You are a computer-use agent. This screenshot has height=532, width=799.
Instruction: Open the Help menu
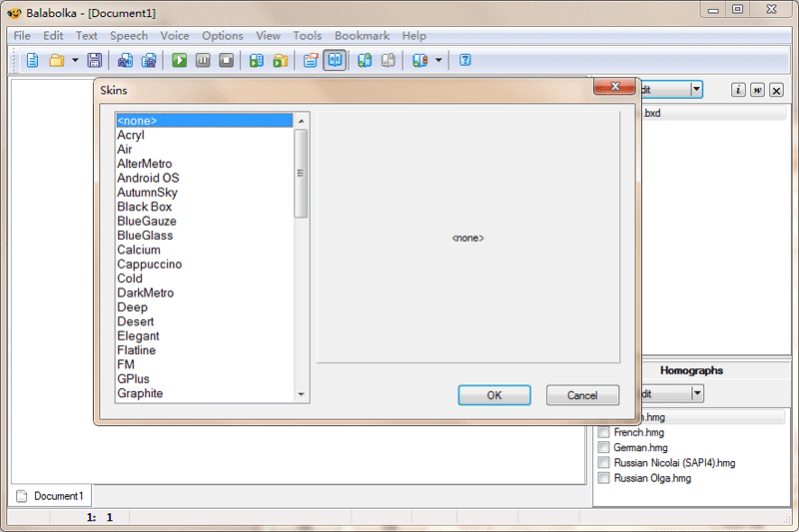[413, 36]
